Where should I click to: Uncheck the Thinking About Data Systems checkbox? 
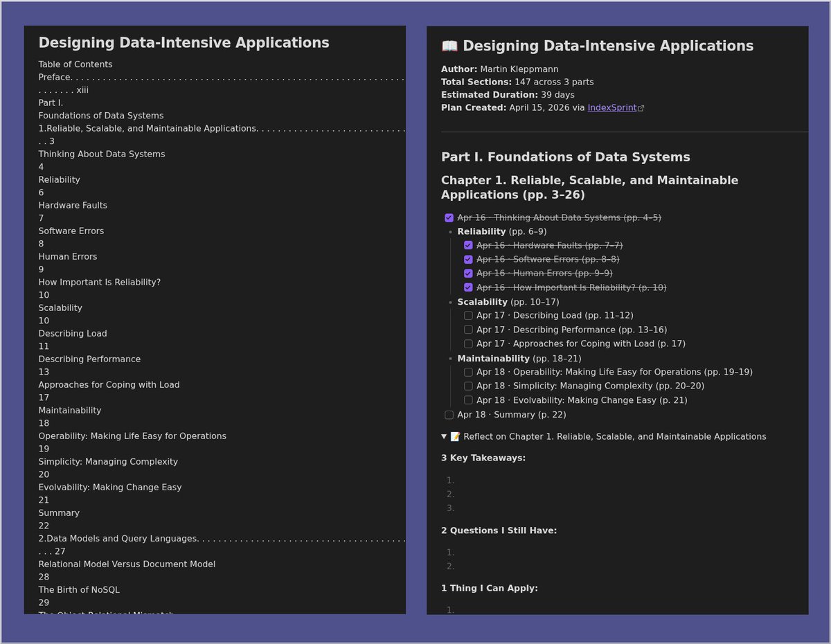tap(449, 217)
